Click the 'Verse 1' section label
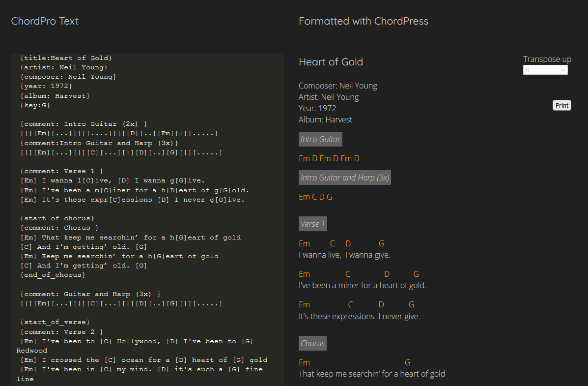 pyautogui.click(x=313, y=224)
